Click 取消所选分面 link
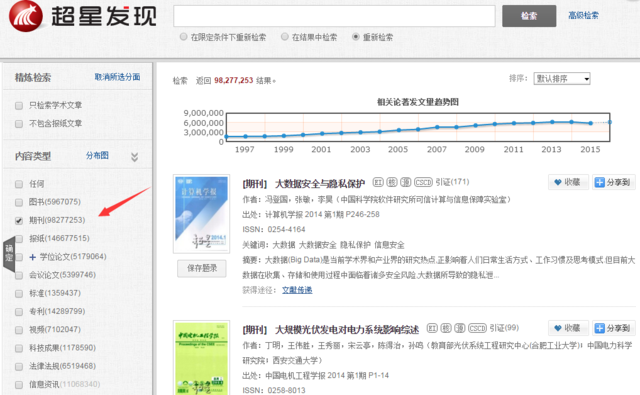The width and height of the screenshot is (640, 395). [x=118, y=77]
